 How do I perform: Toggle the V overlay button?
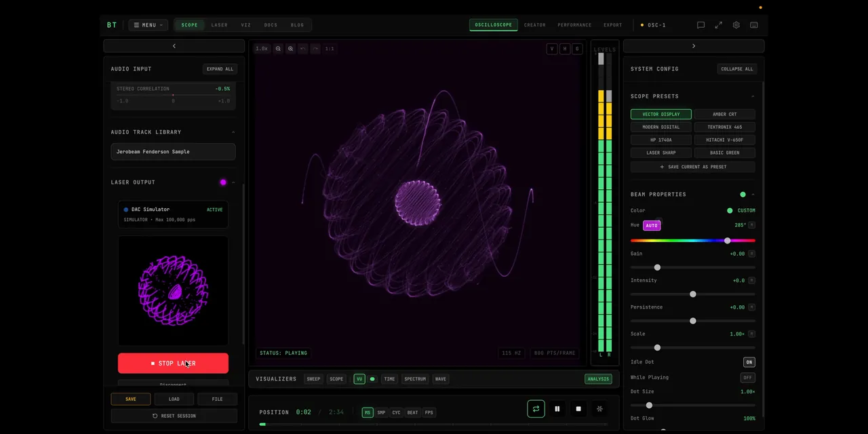(x=552, y=49)
